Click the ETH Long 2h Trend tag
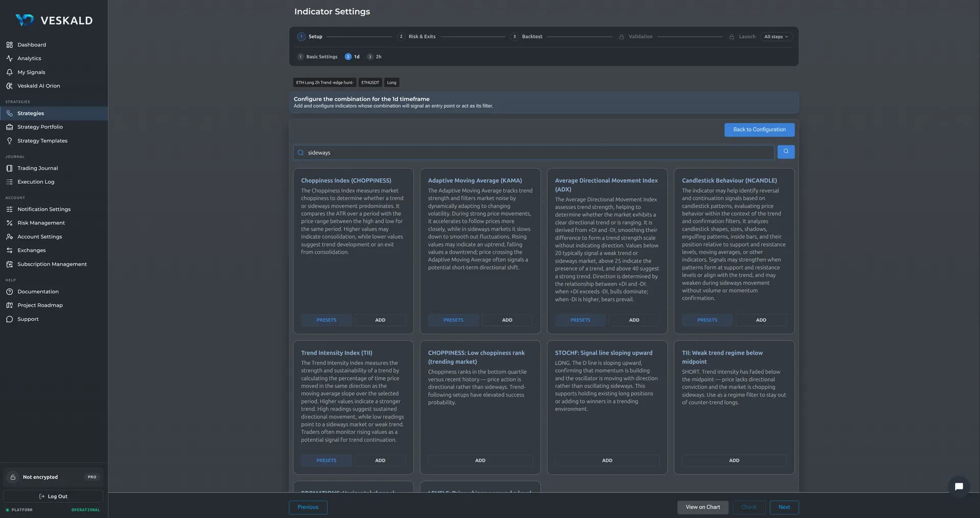Screen dimensions: 980x518 coord(325,83)
